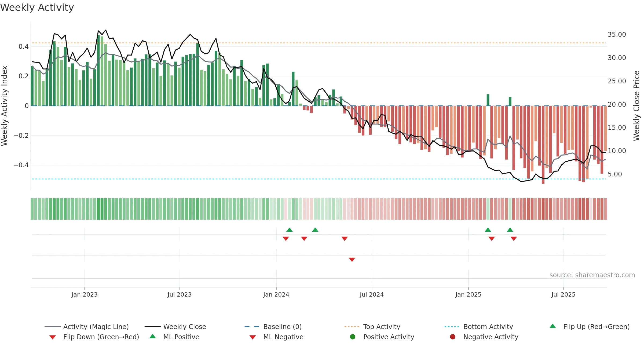
Task: Click the lone ML Negative marker before Jul 2024
Action: (352, 260)
